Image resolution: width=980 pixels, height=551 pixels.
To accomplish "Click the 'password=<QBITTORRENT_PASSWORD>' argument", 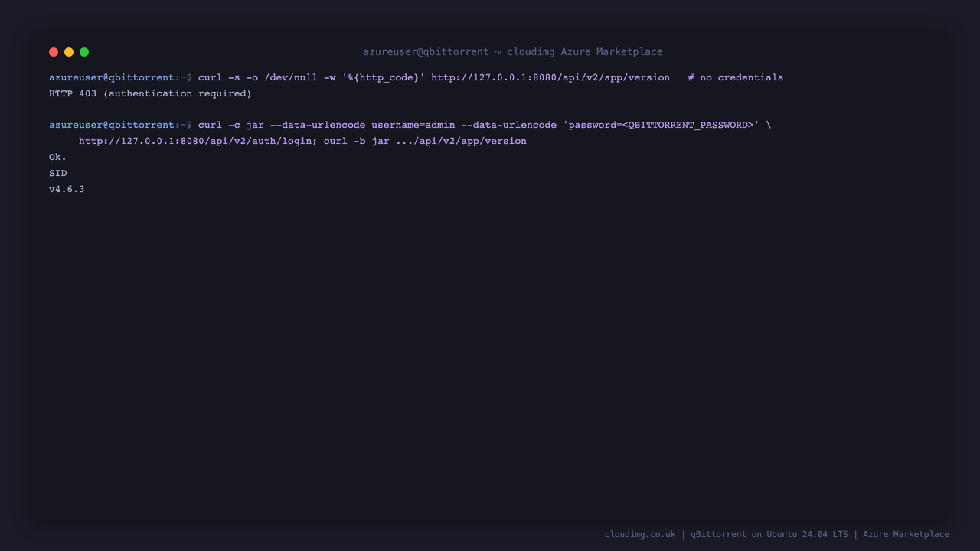I will tap(661, 125).
